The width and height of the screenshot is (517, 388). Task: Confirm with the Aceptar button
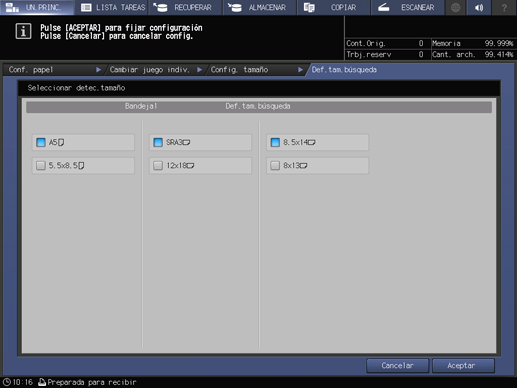pos(463,366)
